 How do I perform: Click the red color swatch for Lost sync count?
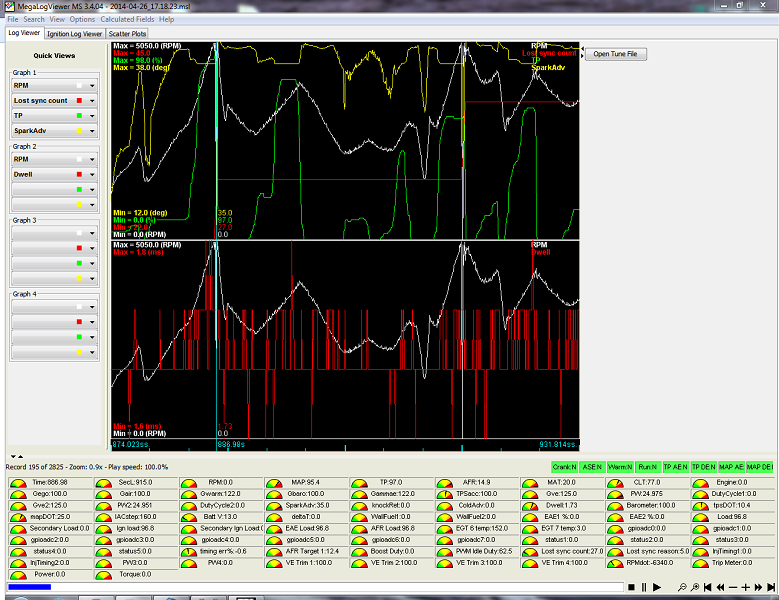pyautogui.click(x=79, y=101)
